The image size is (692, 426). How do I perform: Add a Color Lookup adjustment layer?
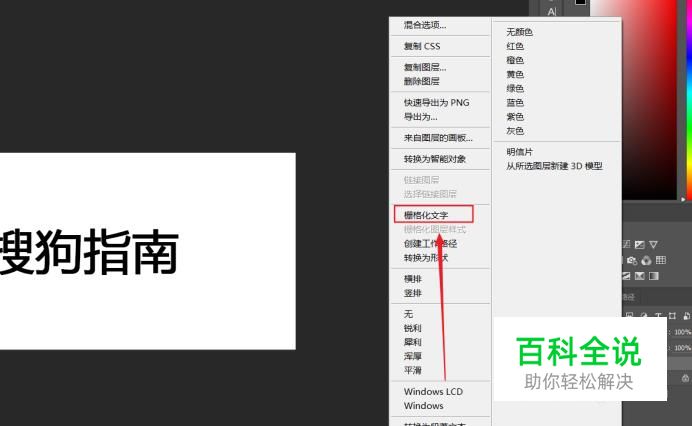661,260
